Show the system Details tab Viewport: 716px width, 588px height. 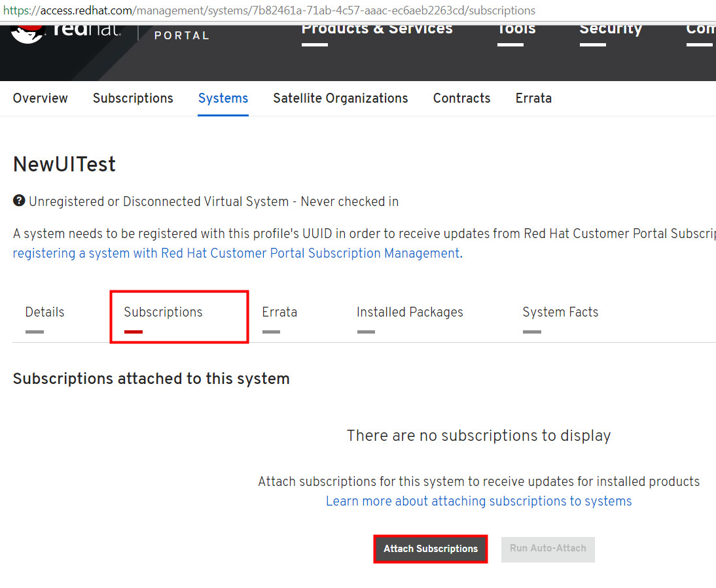(x=45, y=313)
